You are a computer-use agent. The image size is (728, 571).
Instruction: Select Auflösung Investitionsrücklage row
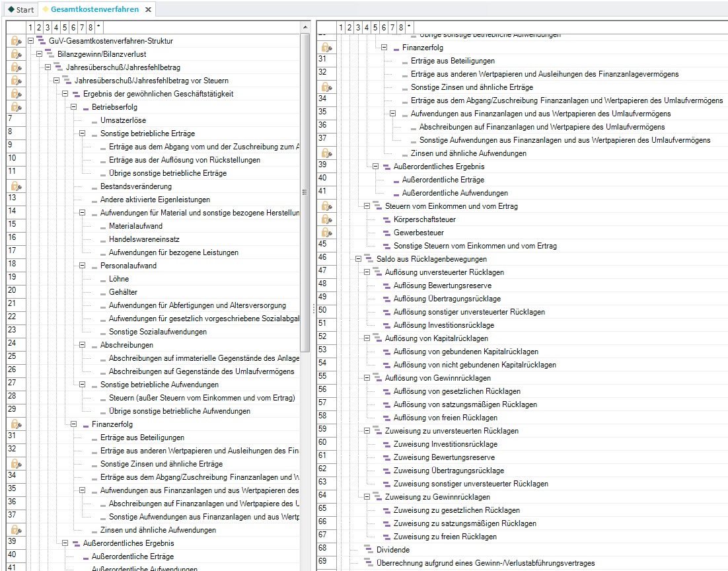tap(443, 325)
